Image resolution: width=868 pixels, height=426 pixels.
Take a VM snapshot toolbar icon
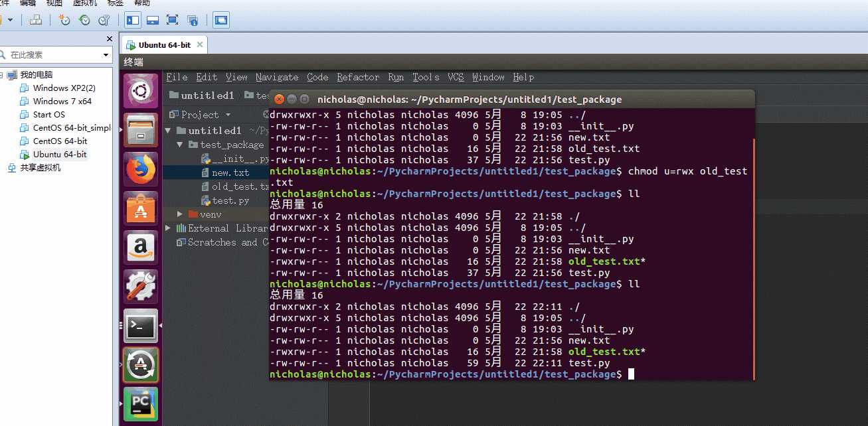(x=64, y=20)
